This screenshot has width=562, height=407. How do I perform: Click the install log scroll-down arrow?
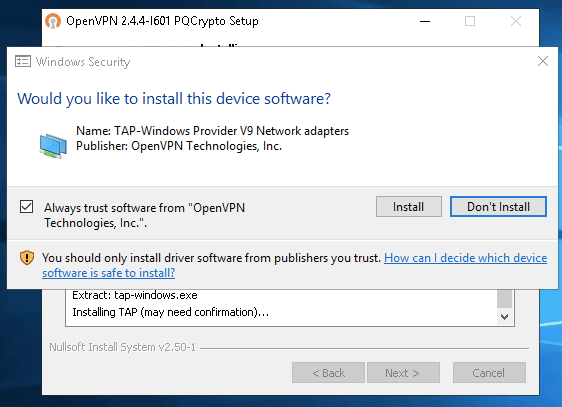click(504, 317)
